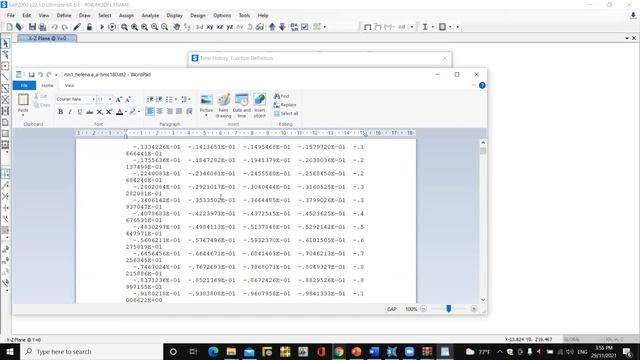Click the WordPad zoom in plus button
Screen dimensions: 640x360
coord(474,309)
